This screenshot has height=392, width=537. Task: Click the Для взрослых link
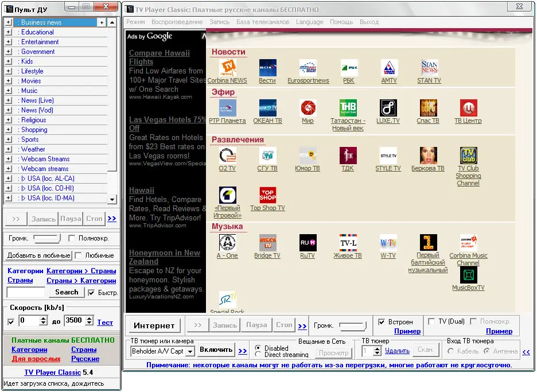point(36,359)
